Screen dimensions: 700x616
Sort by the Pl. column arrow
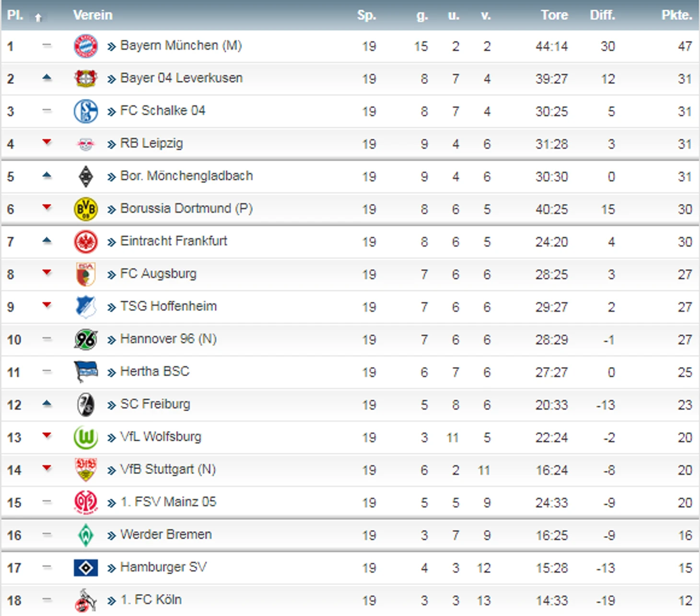point(38,17)
